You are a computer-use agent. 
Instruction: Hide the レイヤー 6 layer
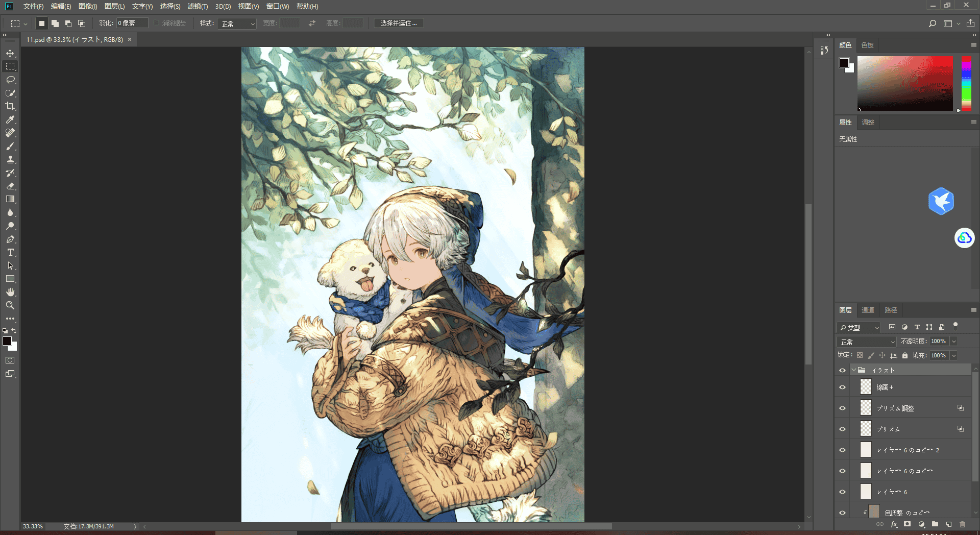coord(843,492)
